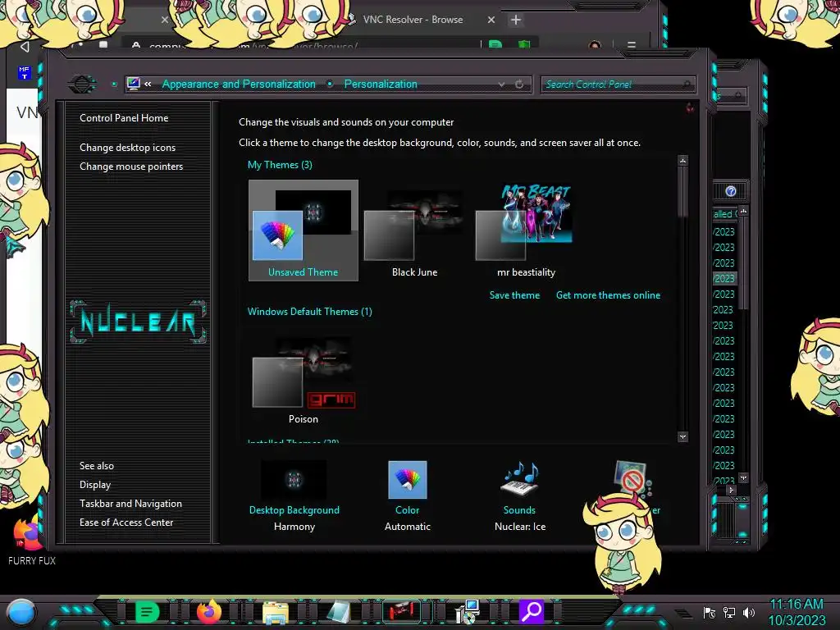Viewport: 840px width, 630px height.
Task: Expand the address bar history dropdown
Action: point(501,84)
